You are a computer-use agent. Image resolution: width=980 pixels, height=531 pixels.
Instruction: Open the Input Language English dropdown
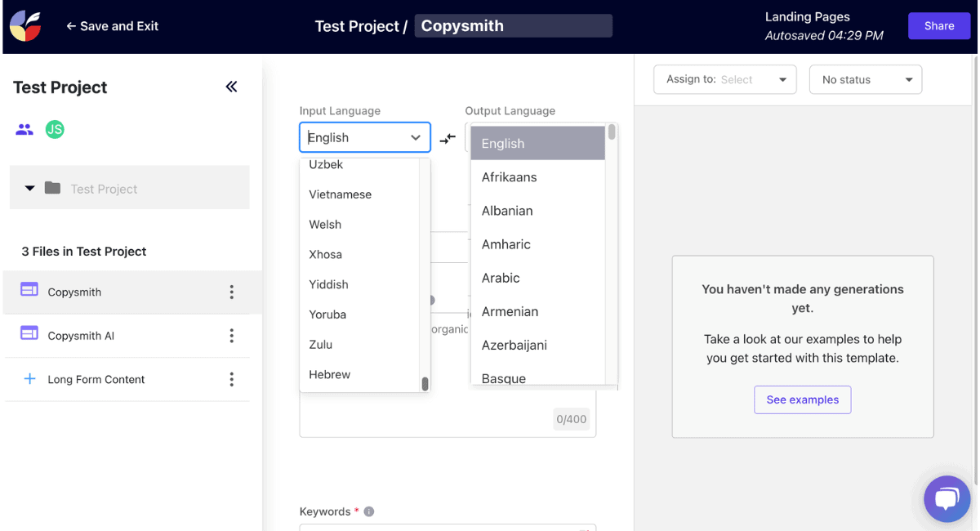[x=365, y=137]
